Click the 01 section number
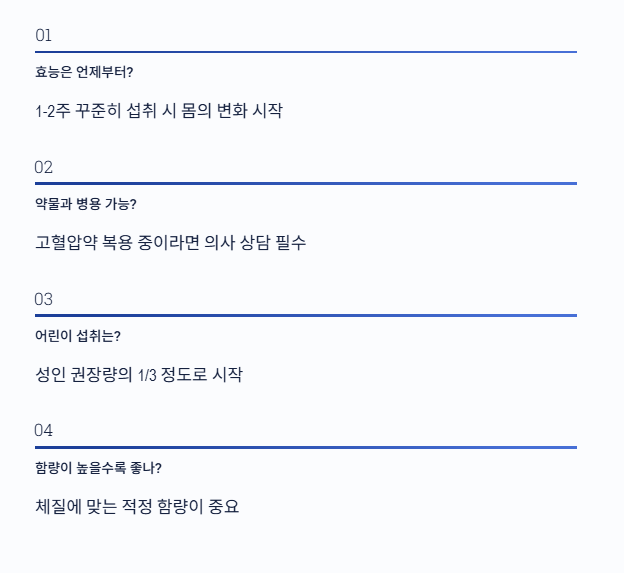The image size is (624, 573). pyautogui.click(x=43, y=35)
